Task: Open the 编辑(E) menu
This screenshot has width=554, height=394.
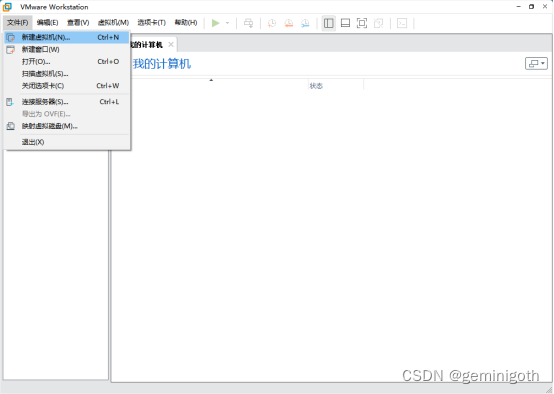Action: point(47,23)
